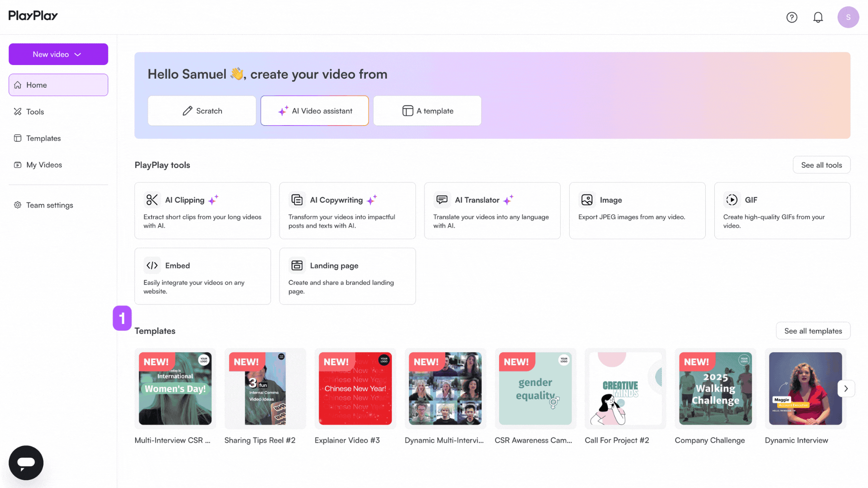
Task: Click the Home house icon in sidebar
Action: 18,85
